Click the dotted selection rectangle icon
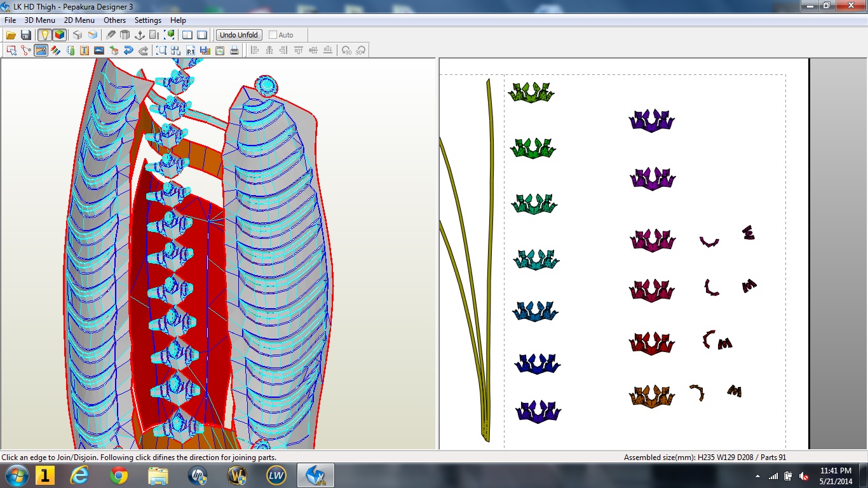 (x=161, y=50)
